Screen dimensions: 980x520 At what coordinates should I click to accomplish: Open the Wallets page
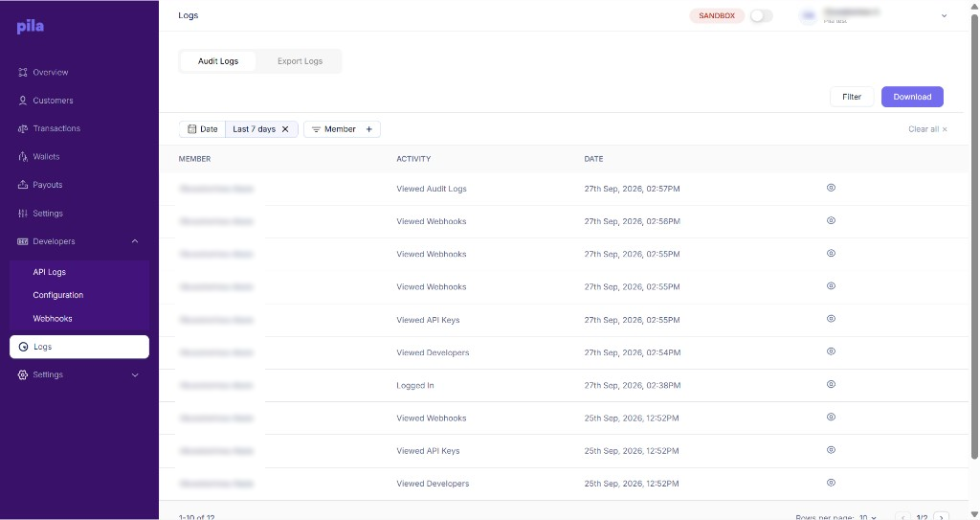[46, 157]
